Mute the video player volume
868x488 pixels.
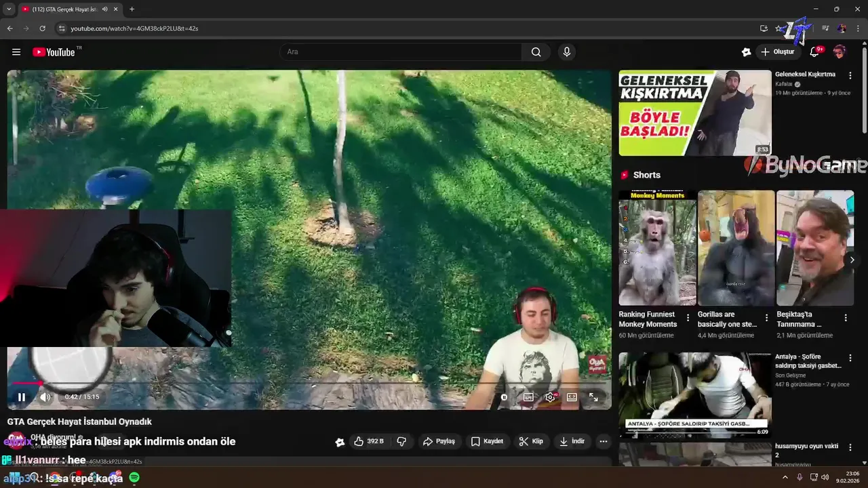[45, 397]
